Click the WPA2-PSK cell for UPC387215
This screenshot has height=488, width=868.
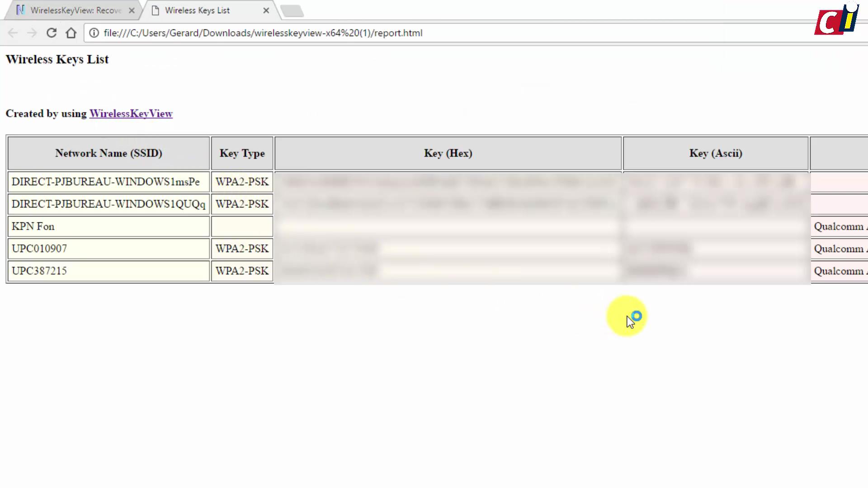coord(242,271)
